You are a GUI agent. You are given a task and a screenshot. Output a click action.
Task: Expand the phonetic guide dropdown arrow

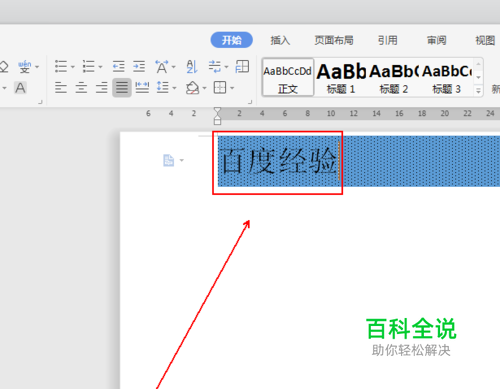coord(37,67)
